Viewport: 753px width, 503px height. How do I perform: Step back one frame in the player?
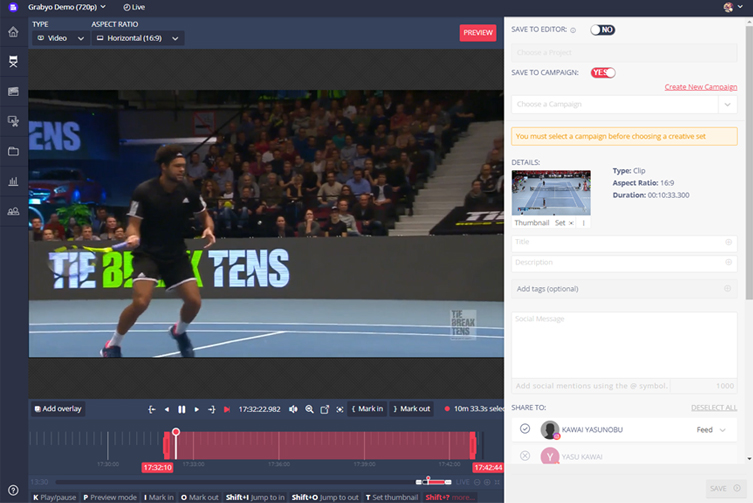167,409
